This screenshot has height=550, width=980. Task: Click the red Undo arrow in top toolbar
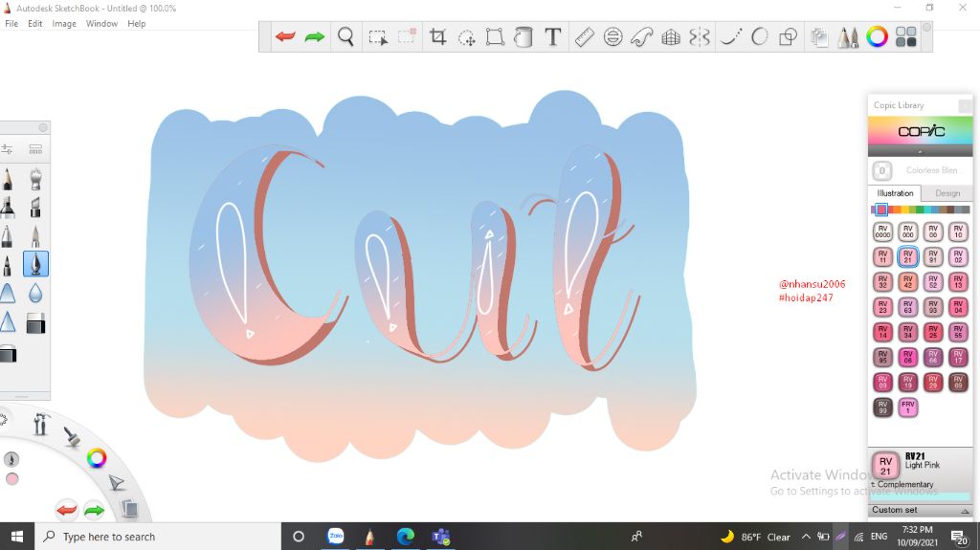click(x=285, y=37)
